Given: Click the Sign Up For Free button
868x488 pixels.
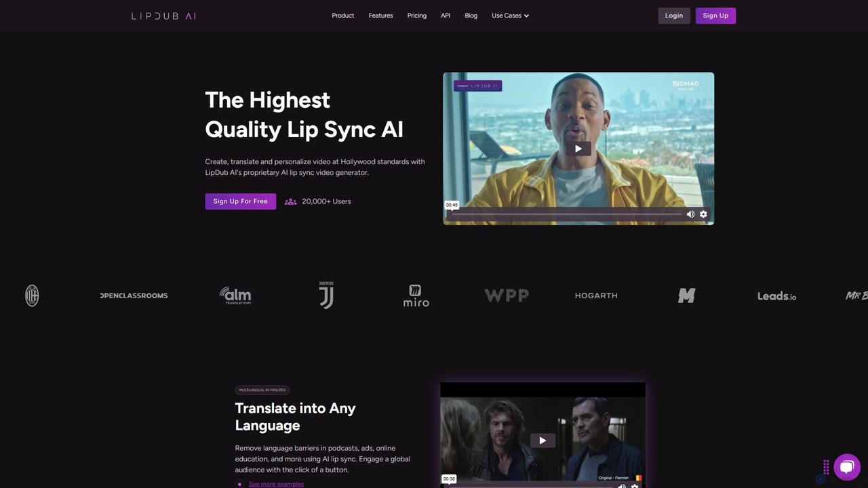Looking at the screenshot, I should coord(241,201).
